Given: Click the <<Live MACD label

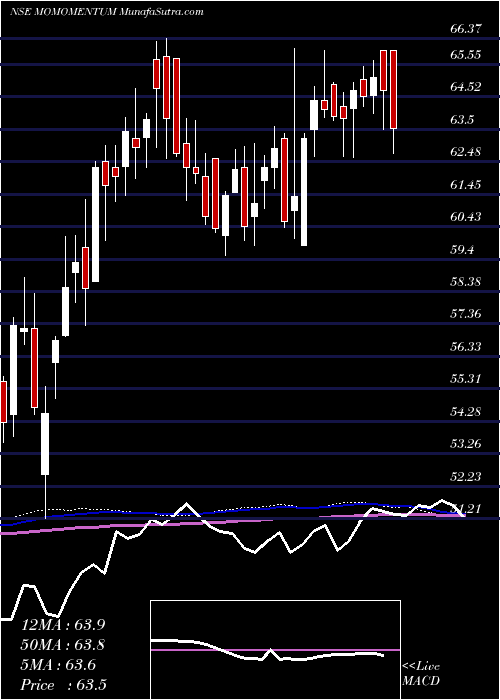Looking at the screenshot, I should click(421, 674).
